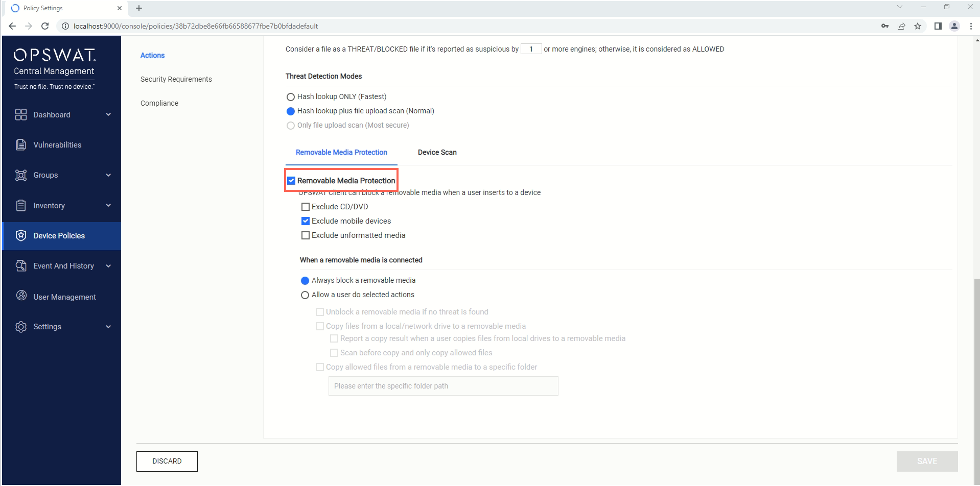Click the SAVE button
Image resolution: width=980 pixels, height=486 pixels.
point(927,461)
